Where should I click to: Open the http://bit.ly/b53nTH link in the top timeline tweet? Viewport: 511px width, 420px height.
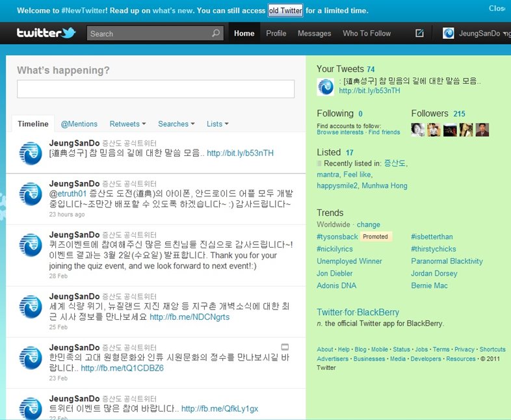point(240,153)
